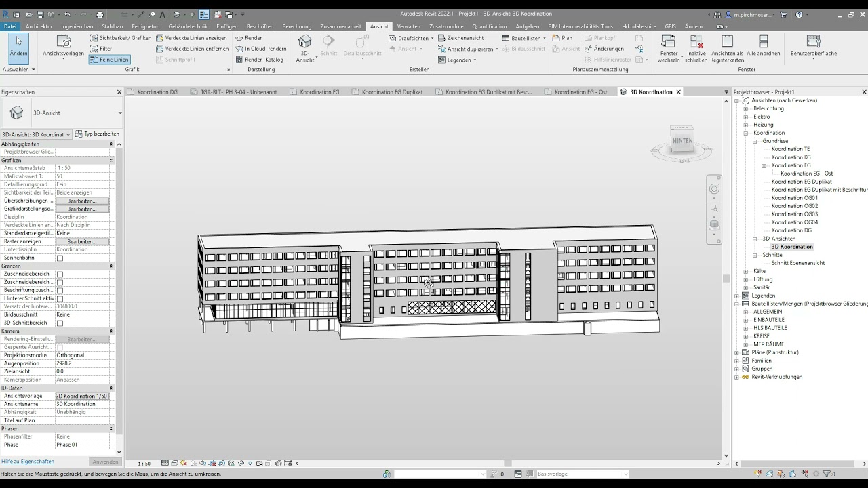
Task: Expand the Sanitär tree node
Action: pyautogui.click(x=746, y=287)
